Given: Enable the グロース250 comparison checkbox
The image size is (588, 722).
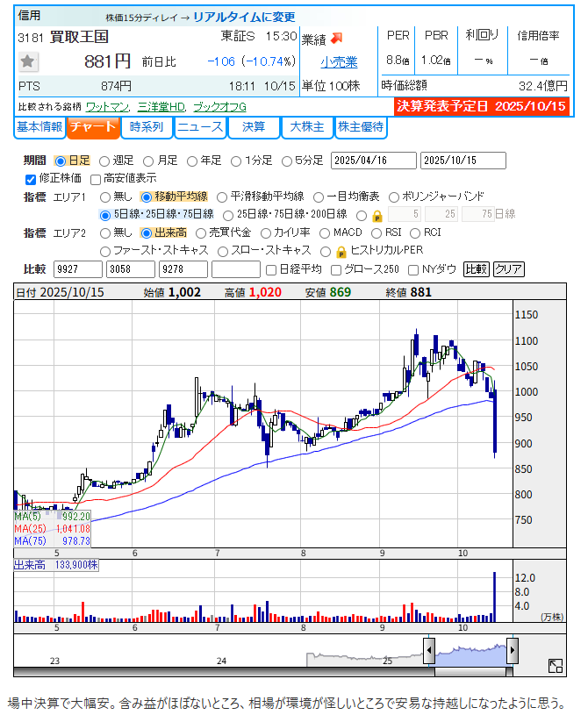Looking at the screenshot, I should pos(336,270).
